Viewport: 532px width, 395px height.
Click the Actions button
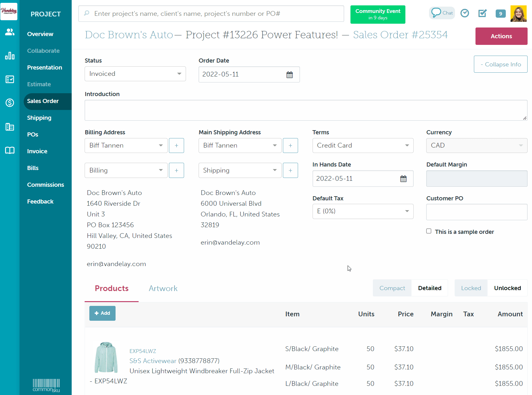[x=501, y=36]
